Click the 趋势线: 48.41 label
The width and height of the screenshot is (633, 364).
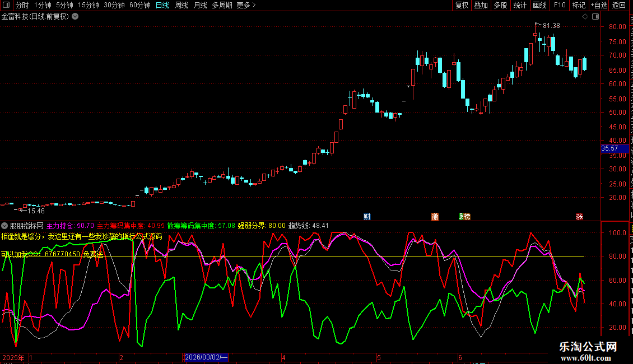[309, 226]
